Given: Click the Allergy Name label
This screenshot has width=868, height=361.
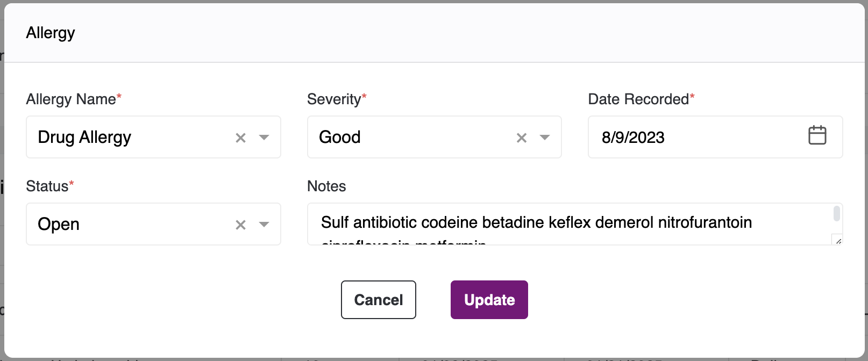Looking at the screenshot, I should coord(71,99).
